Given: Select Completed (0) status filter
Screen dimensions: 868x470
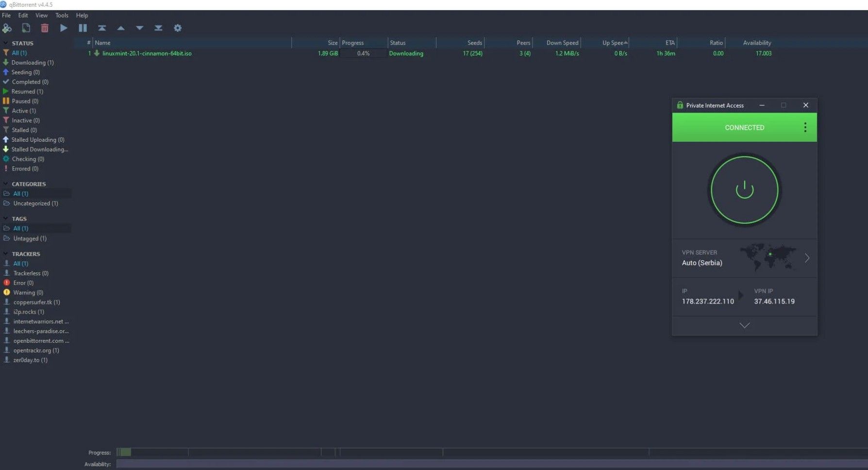Looking at the screenshot, I should click(30, 82).
